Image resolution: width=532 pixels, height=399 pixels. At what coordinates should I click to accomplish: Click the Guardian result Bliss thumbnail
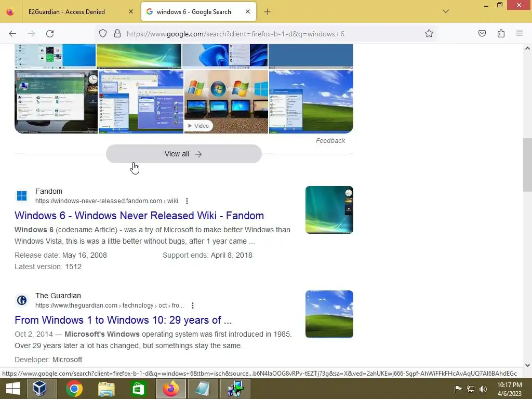click(x=329, y=314)
